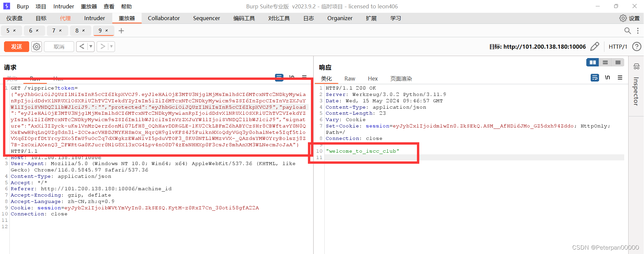644x254 pixels.
Task: Go back to previous request
Action: tap(82, 46)
